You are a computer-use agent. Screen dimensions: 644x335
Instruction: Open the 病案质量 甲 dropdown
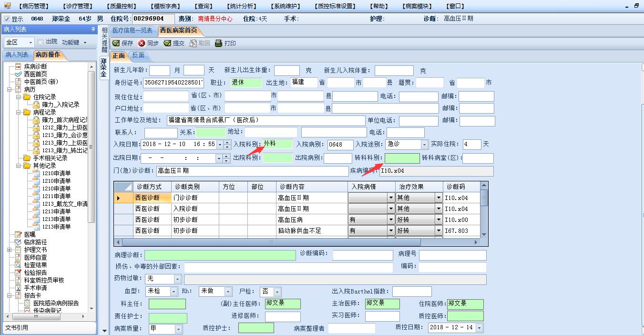click(178, 329)
